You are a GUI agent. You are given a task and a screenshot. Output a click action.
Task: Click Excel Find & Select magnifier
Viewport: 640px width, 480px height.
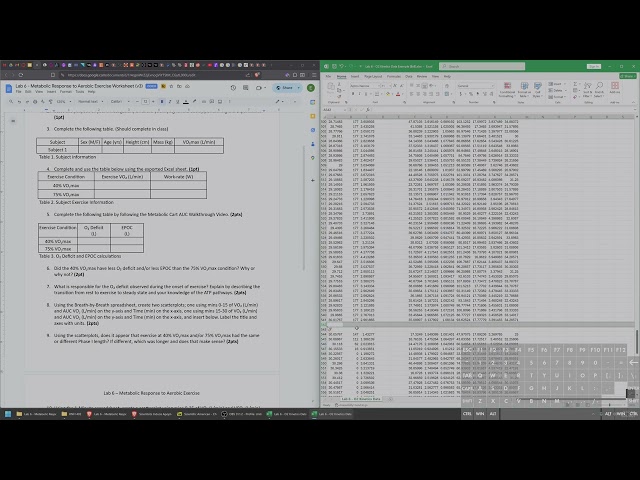[599, 89]
